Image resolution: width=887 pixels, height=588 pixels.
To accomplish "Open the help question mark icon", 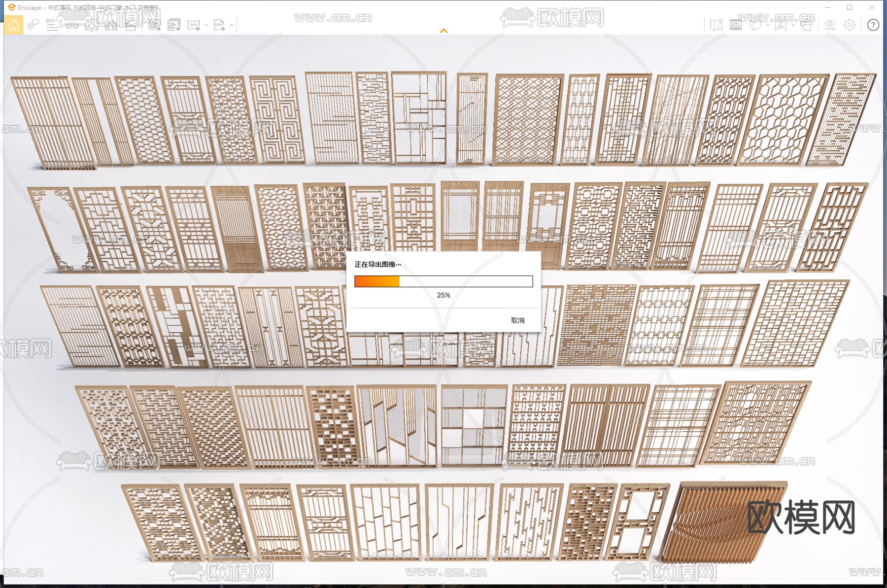I will tap(873, 25).
